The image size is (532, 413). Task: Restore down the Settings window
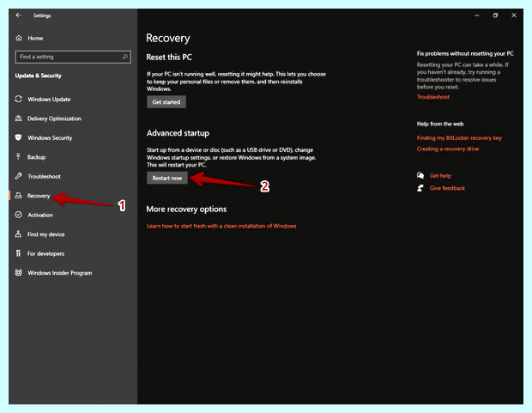[x=495, y=15]
